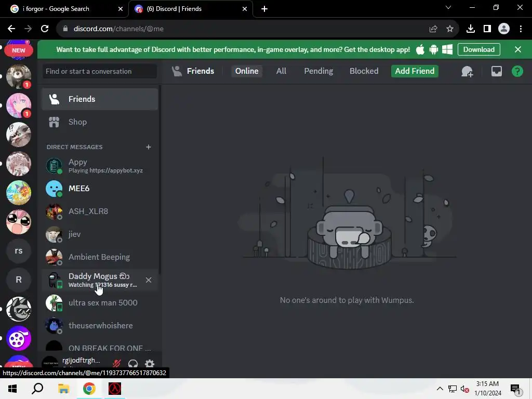
Task: Open DM with ultra sex man 5000
Action: tap(100, 303)
